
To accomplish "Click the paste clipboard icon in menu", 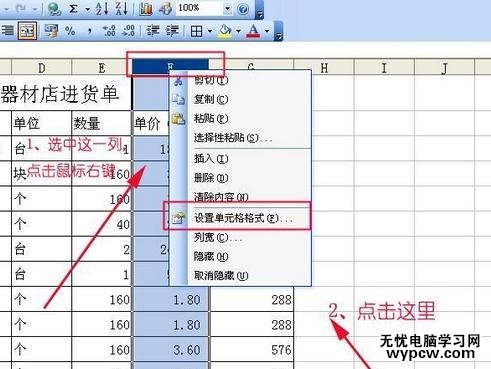I will (178, 118).
